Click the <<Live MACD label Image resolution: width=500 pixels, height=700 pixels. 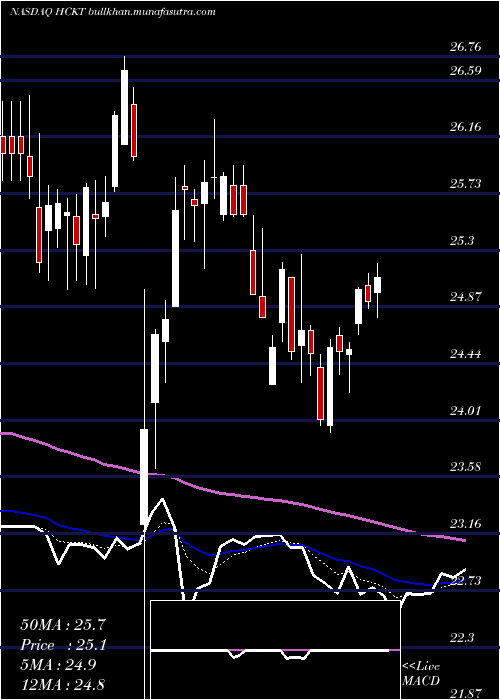pyautogui.click(x=421, y=674)
